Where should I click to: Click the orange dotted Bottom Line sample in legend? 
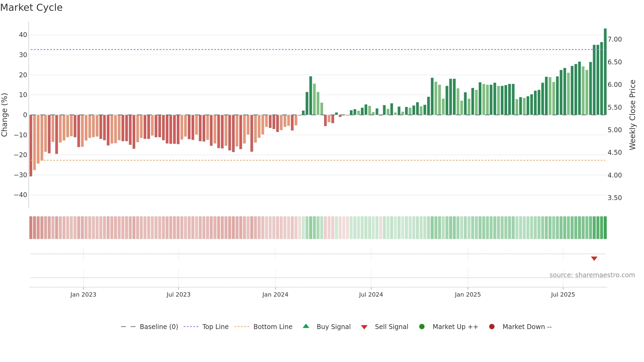(x=242, y=327)
